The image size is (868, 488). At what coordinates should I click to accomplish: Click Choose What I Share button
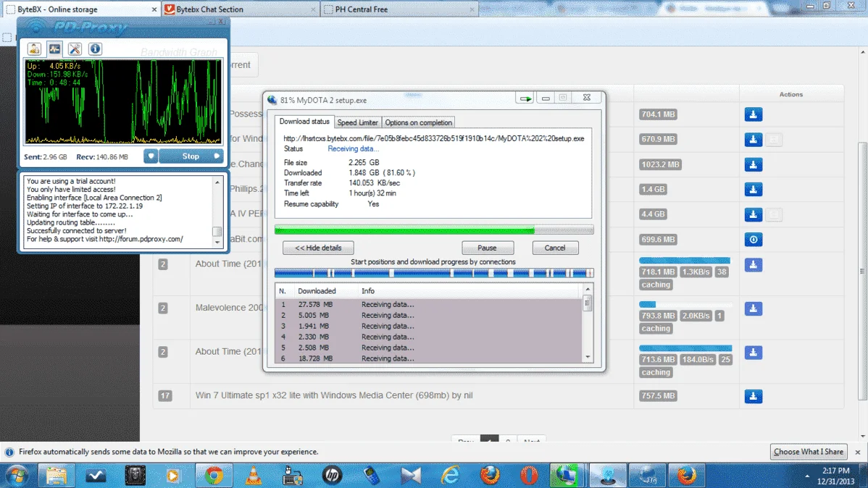808,452
